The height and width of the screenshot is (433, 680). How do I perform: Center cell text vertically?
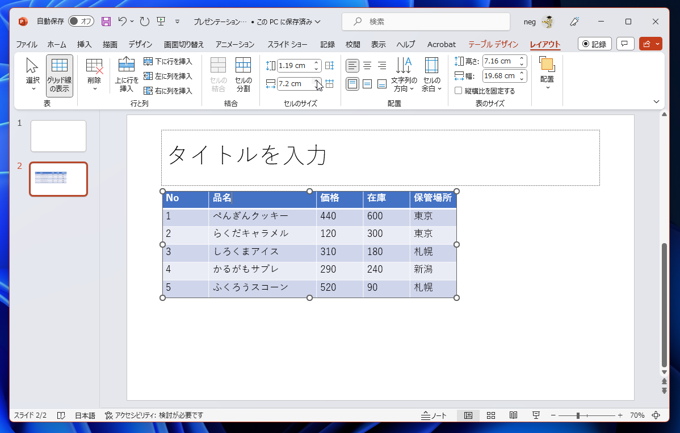(x=367, y=84)
